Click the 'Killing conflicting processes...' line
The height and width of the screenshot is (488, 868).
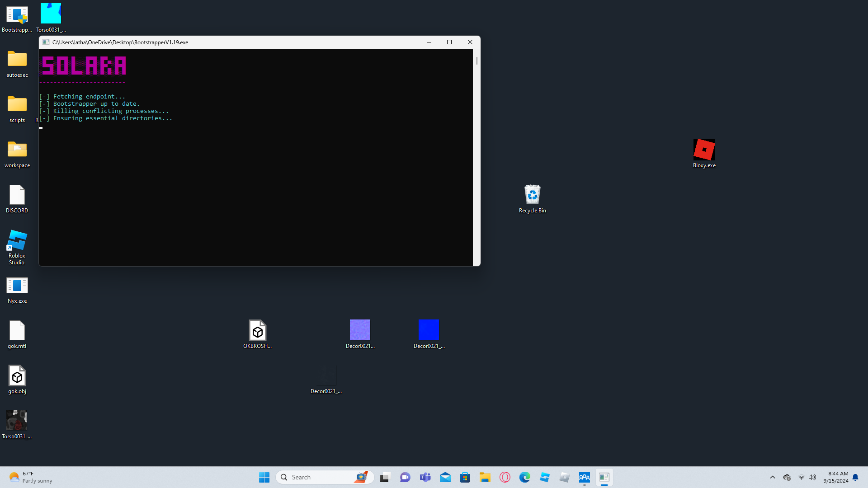pyautogui.click(x=104, y=111)
